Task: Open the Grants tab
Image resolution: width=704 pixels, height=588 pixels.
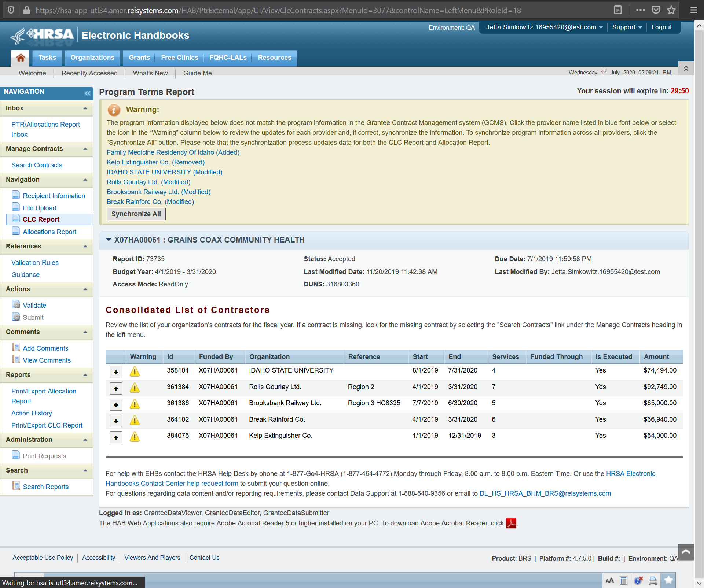Action: tap(139, 58)
